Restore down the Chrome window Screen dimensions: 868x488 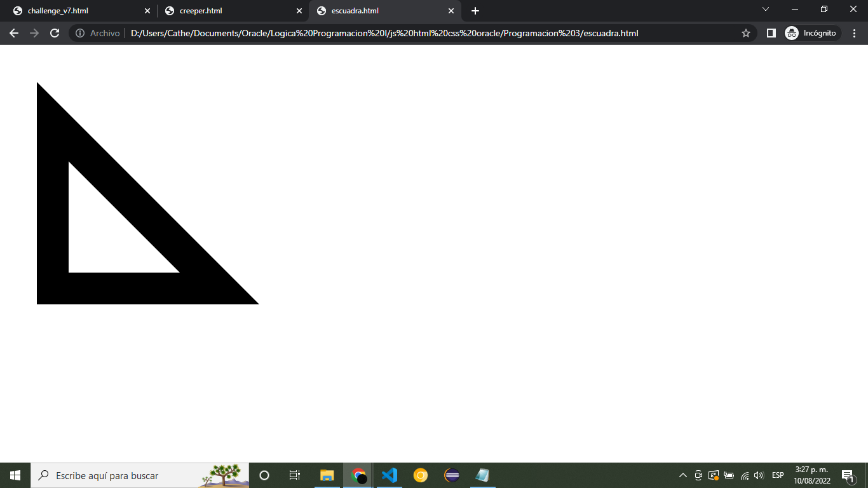tap(824, 9)
